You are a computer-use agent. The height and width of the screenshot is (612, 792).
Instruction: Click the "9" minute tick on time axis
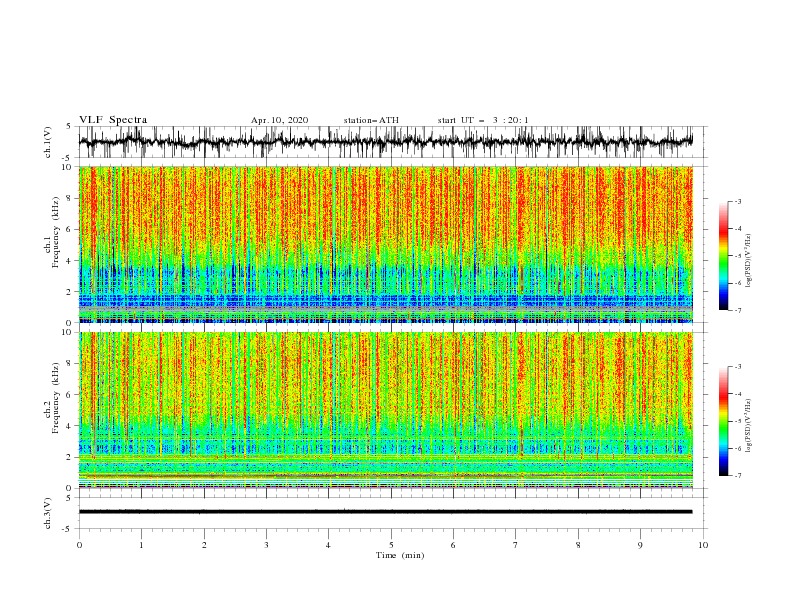(640, 545)
